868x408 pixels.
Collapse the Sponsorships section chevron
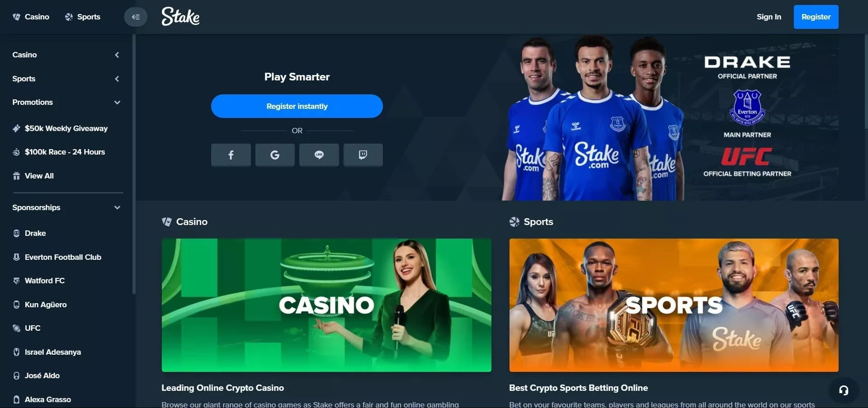[x=117, y=207]
